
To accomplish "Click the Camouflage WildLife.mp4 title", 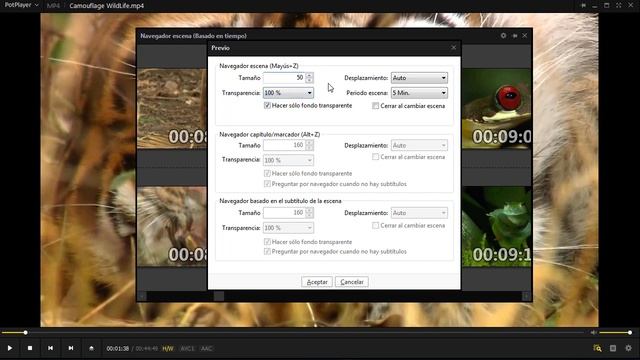I will 107,6.
